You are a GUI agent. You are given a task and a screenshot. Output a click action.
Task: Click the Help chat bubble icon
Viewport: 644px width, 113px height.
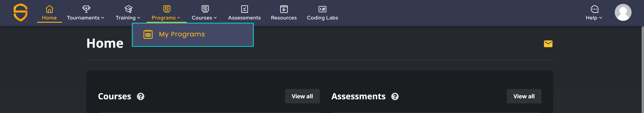595,9
